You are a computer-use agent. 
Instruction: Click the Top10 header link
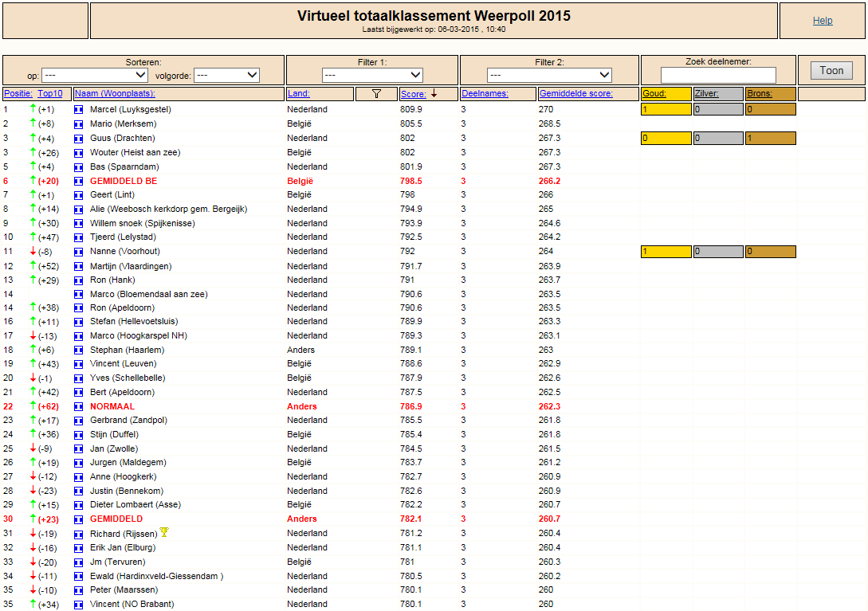click(x=50, y=93)
